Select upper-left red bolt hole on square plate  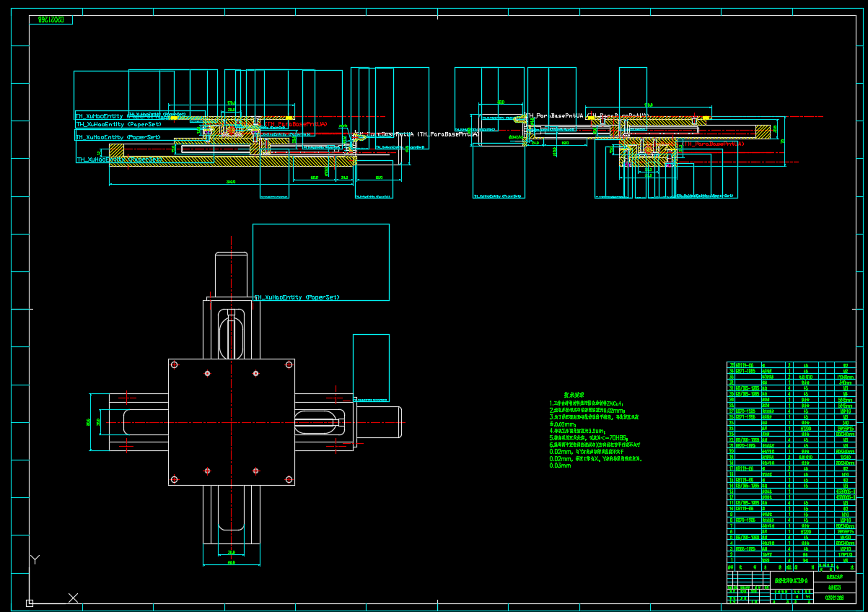tap(207, 373)
